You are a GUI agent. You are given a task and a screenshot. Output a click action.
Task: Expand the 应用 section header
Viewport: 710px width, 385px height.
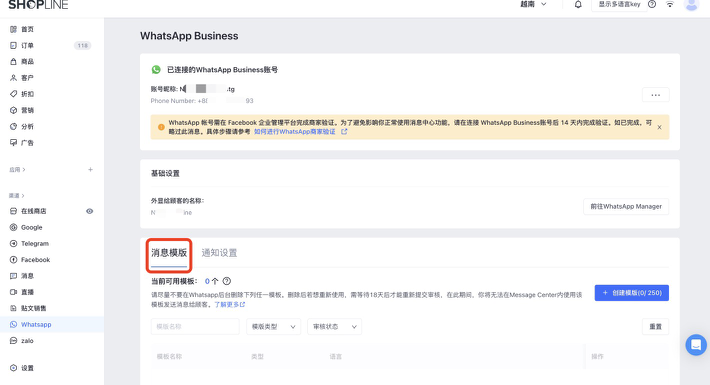[x=17, y=169]
